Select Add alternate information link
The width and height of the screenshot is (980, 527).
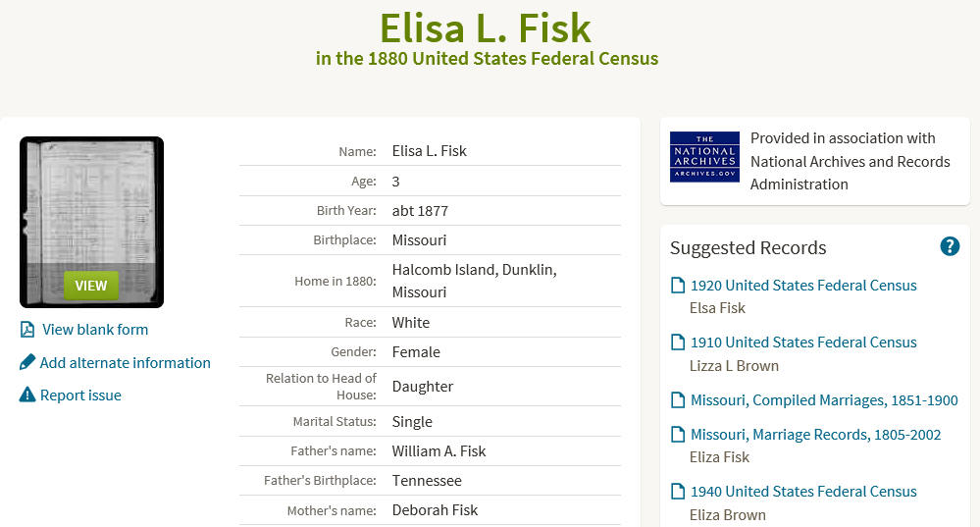click(x=125, y=363)
